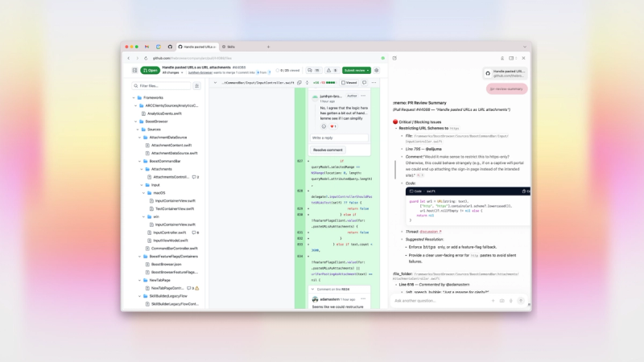Click the Write a reply field
This screenshot has width=644, height=362.
(x=339, y=138)
